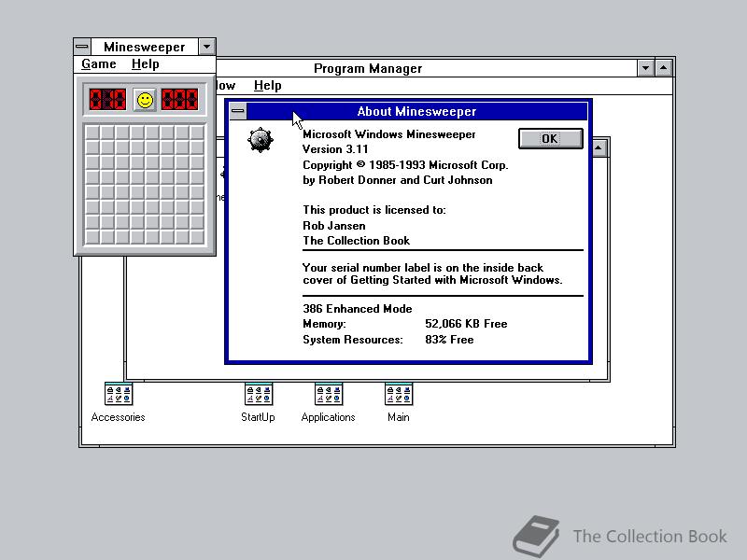Open the Help menu in Minesweeper
This screenshot has width=747, height=560.
click(x=146, y=63)
